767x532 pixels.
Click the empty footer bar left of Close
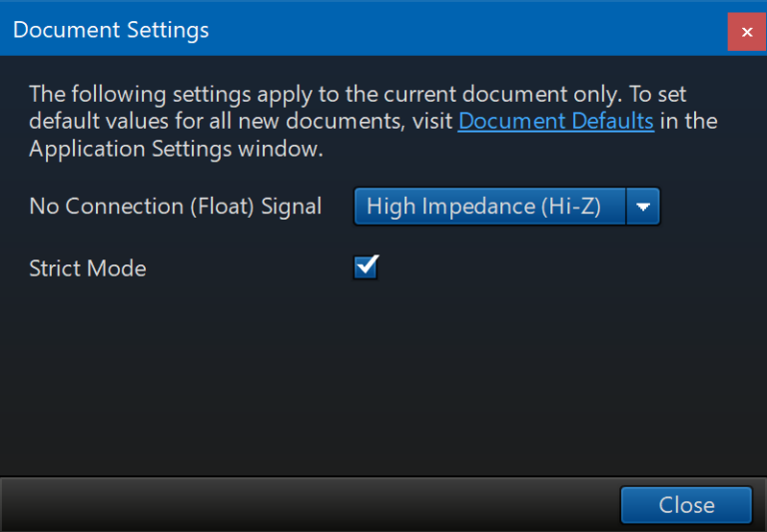pos(300,504)
